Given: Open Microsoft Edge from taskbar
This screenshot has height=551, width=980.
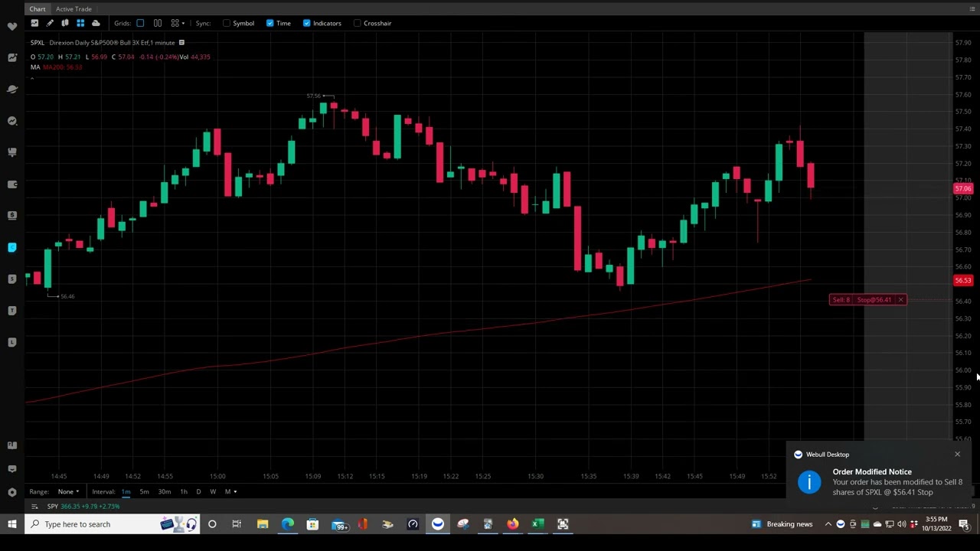Looking at the screenshot, I should pos(288,524).
